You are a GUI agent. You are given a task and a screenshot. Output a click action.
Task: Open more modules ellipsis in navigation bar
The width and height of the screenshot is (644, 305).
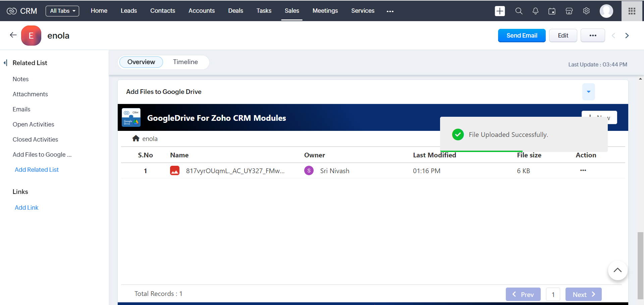point(390,11)
